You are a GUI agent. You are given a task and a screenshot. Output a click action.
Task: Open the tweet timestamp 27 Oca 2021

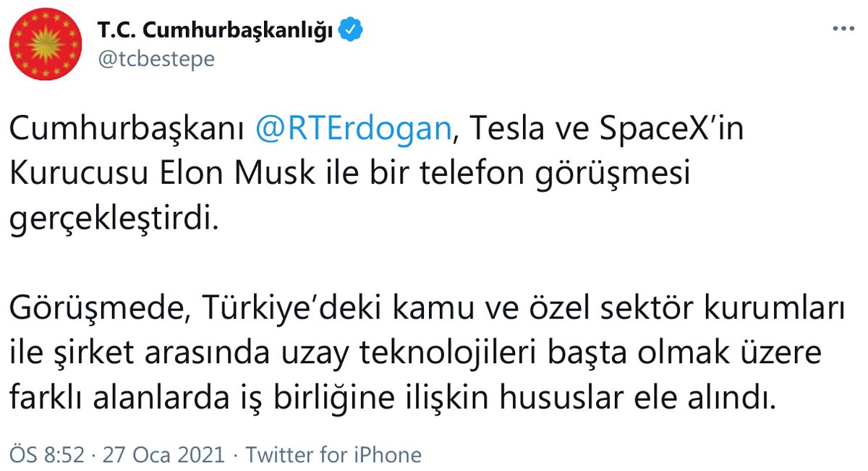[162, 455]
